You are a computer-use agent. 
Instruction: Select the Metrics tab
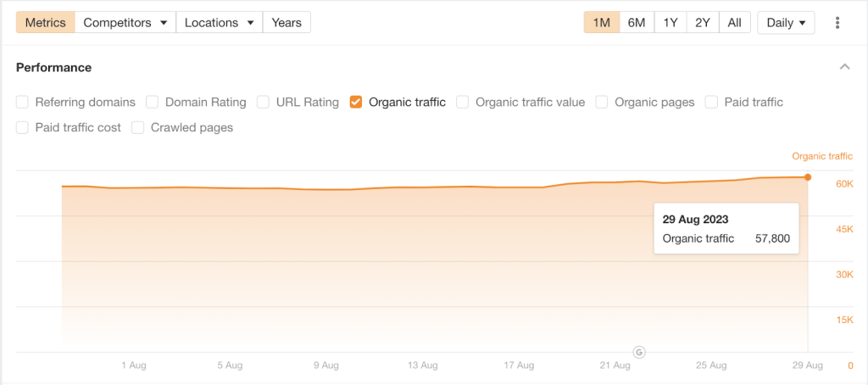[45, 23]
